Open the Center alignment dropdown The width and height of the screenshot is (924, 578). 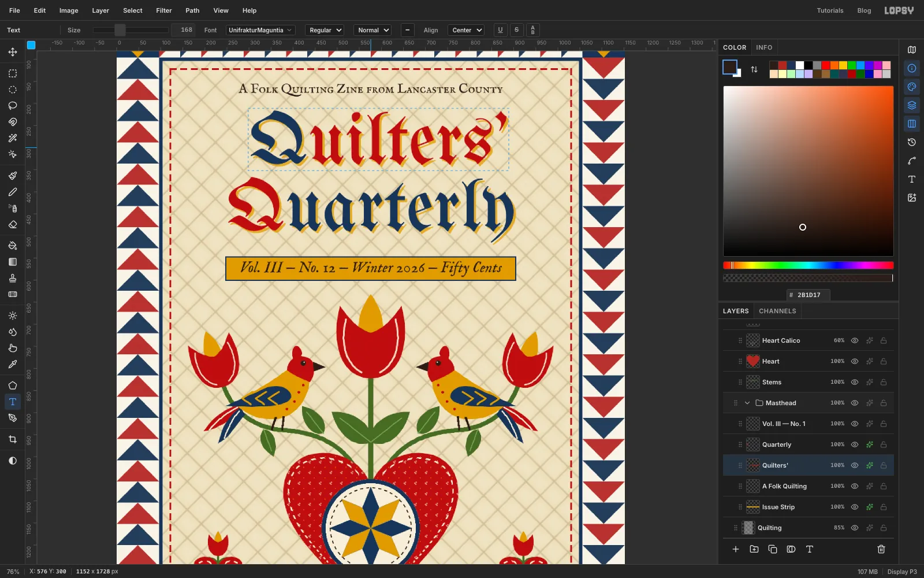click(466, 30)
